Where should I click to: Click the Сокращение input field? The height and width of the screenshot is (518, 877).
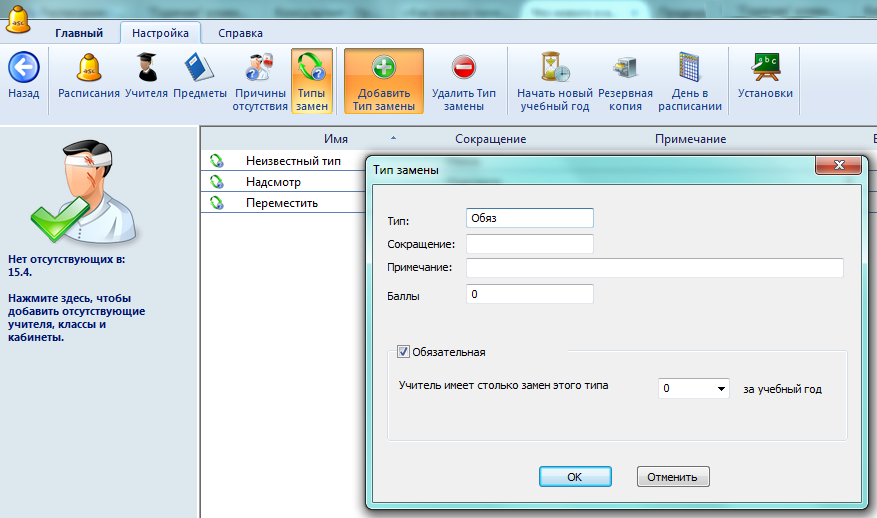click(529, 244)
